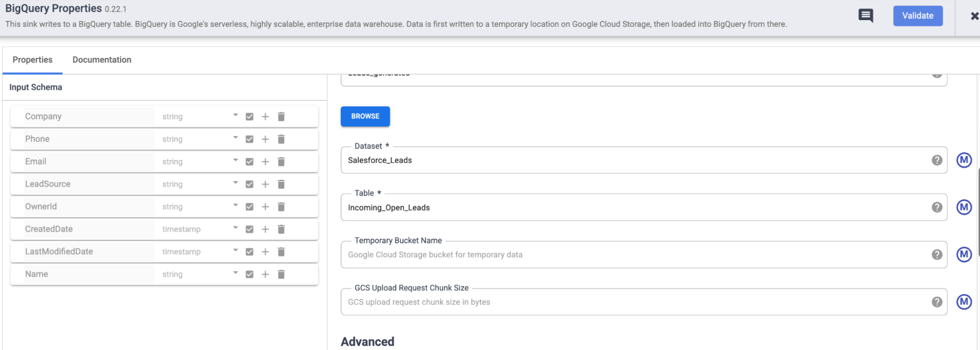Add a field below the Name row
Image resolution: width=980 pixels, height=350 pixels.
[265, 274]
